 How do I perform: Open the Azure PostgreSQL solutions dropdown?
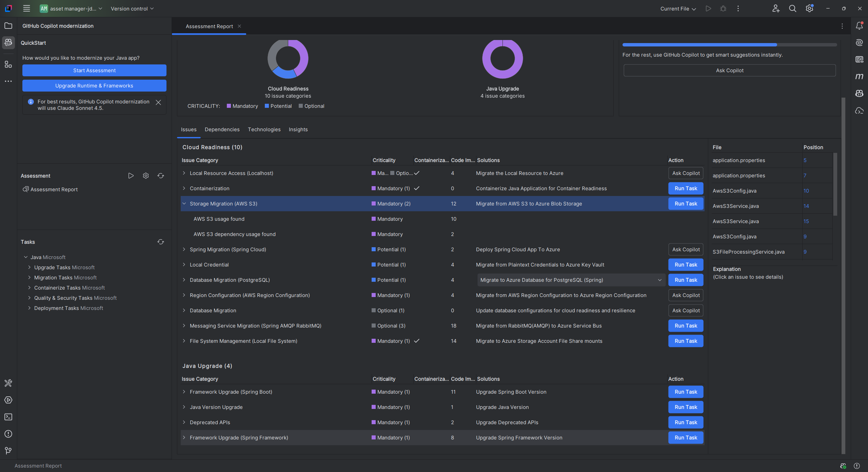coord(659,280)
